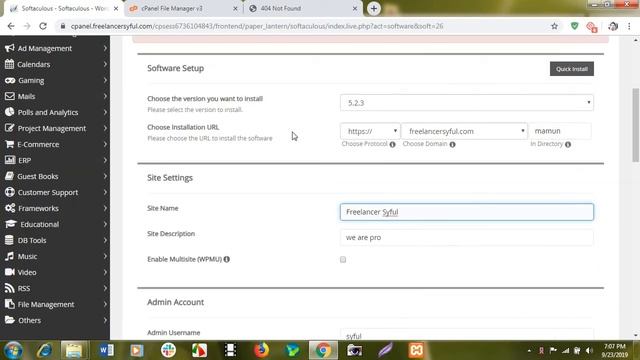Screen dimensions: 640x360
Task: Click the Site Description input field
Action: [x=467, y=238]
